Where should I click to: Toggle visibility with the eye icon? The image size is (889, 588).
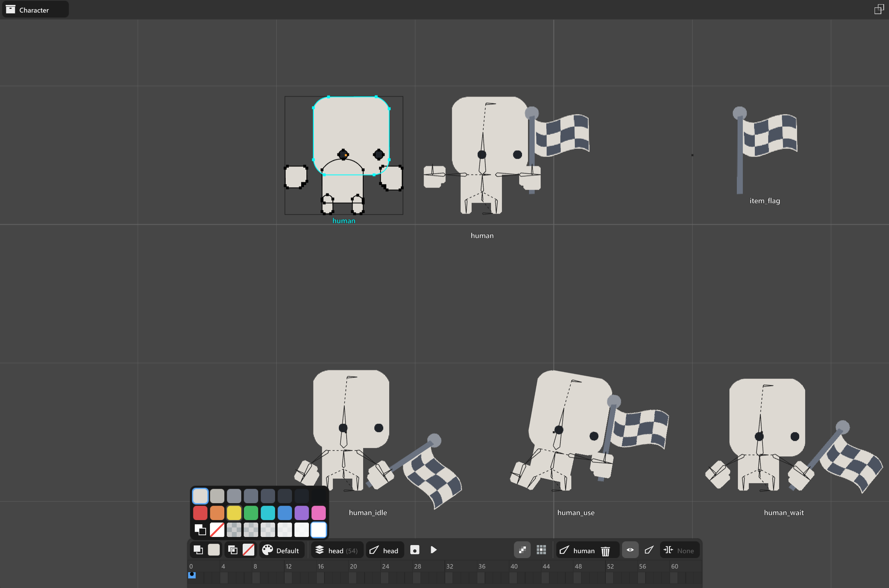(630, 550)
